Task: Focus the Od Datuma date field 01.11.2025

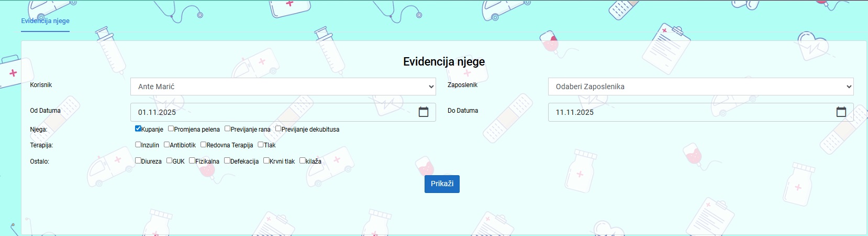Action: point(283,112)
